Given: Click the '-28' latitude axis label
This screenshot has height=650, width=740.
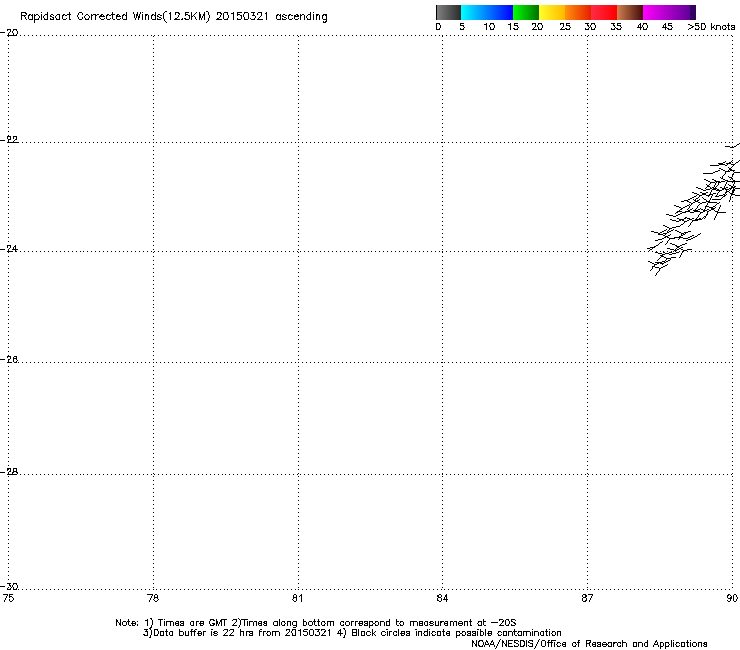Looking at the screenshot, I should tap(9, 472).
